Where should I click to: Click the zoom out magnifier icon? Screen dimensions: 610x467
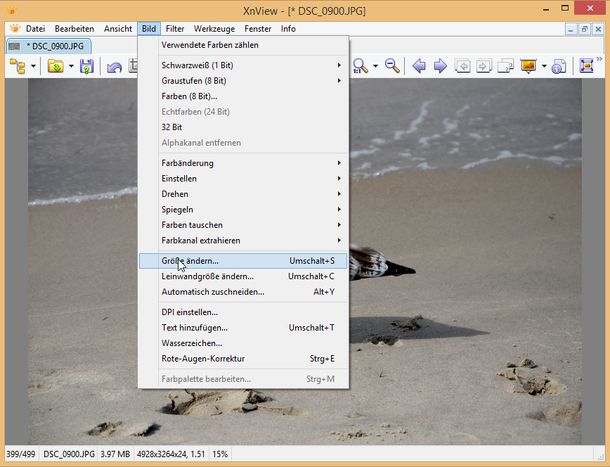point(392,66)
